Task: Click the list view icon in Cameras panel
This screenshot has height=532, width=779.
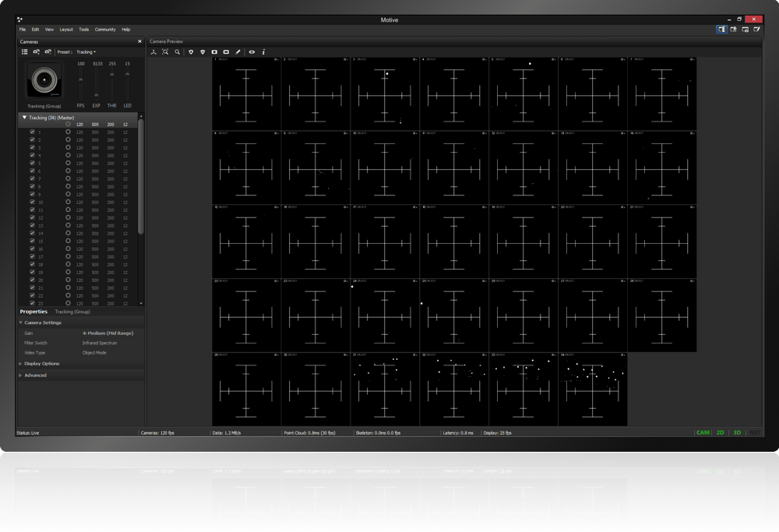Action: [x=24, y=52]
